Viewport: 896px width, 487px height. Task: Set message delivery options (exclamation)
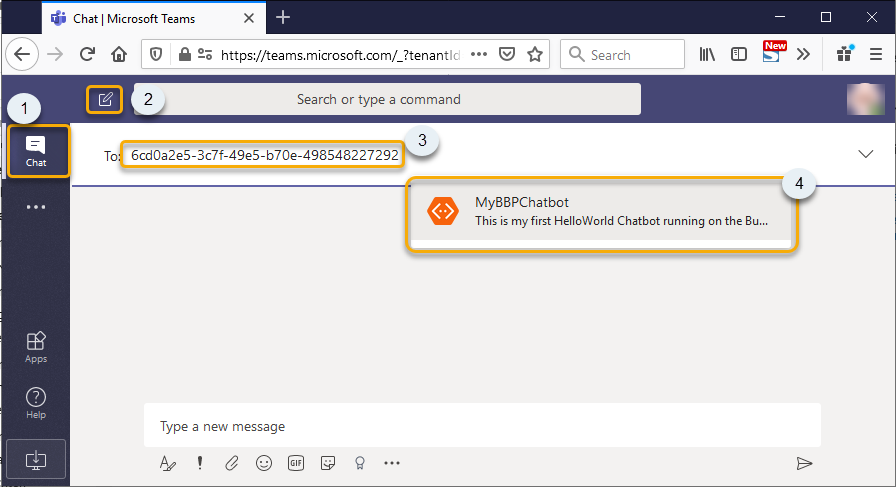tap(199, 463)
